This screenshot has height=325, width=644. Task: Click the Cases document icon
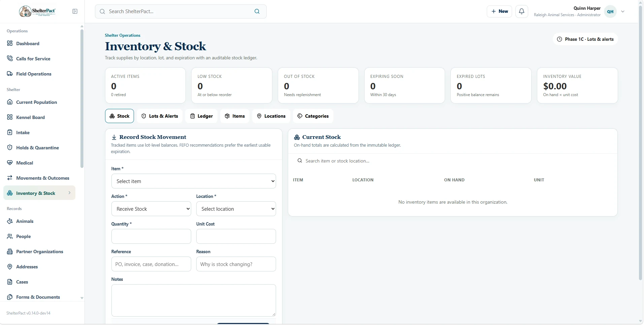coord(10,282)
